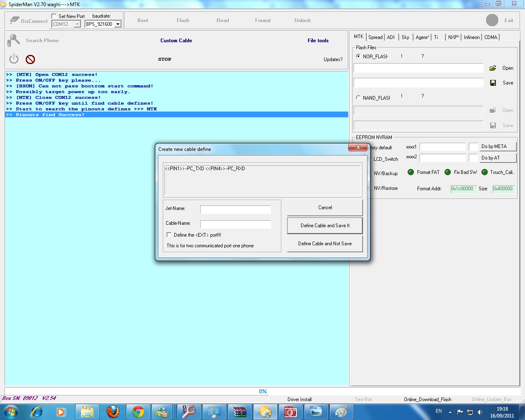Click the 0% progress bar
525x420 pixels.
coord(262,391)
